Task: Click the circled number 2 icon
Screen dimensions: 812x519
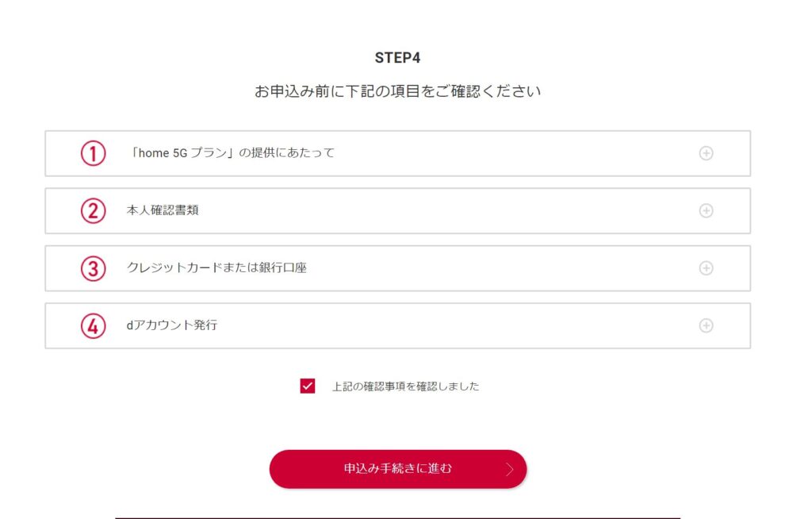Action: [x=93, y=211]
